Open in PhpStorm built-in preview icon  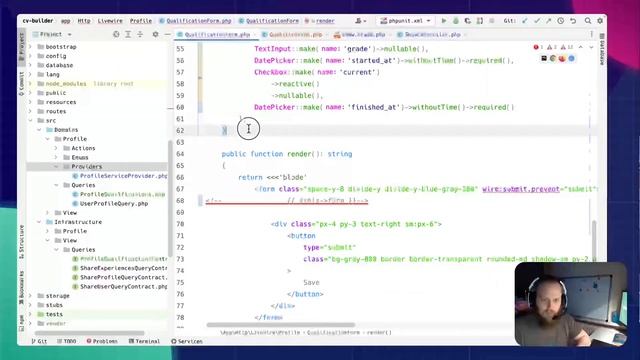coord(544,59)
